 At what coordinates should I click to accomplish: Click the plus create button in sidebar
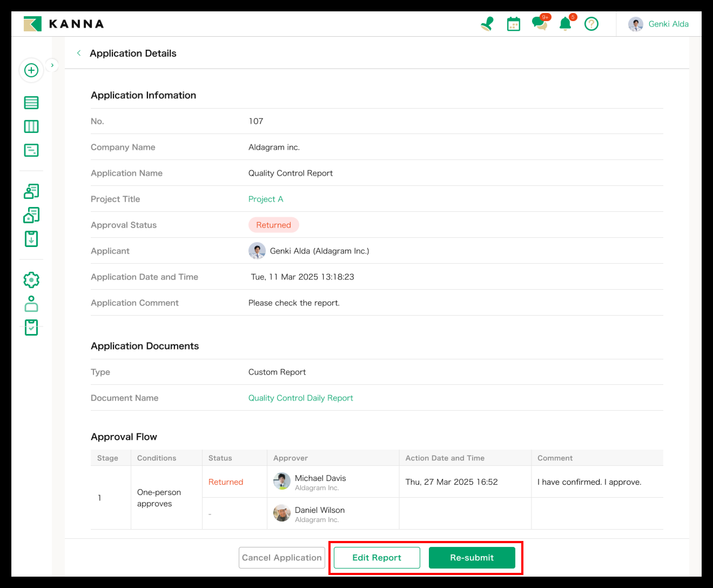tap(31, 71)
